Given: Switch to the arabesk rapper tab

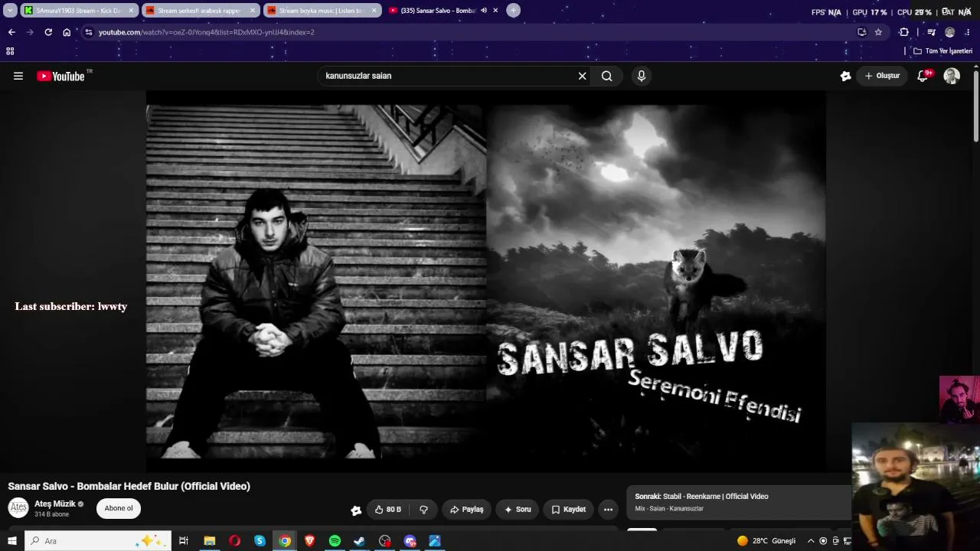Looking at the screenshot, I should coord(201,10).
